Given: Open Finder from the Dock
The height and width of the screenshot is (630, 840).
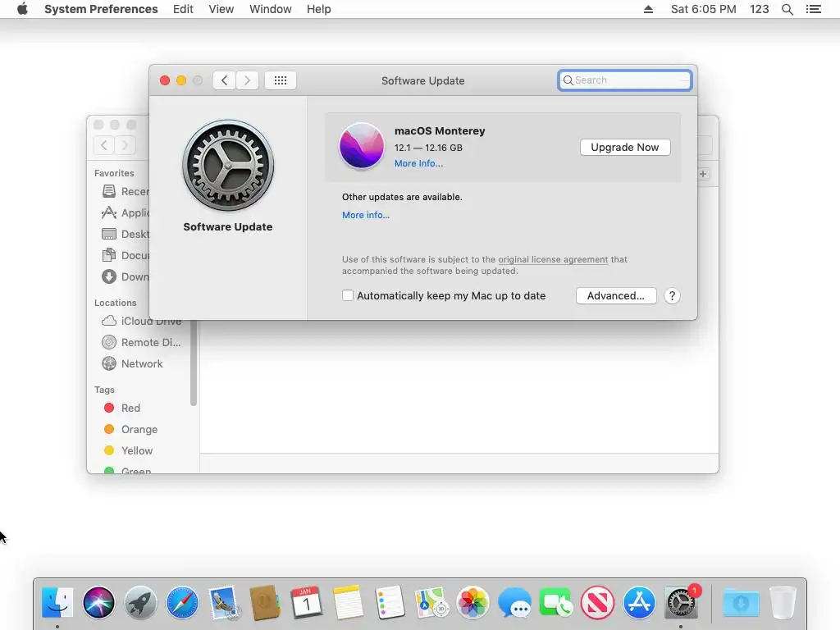Looking at the screenshot, I should [x=57, y=603].
